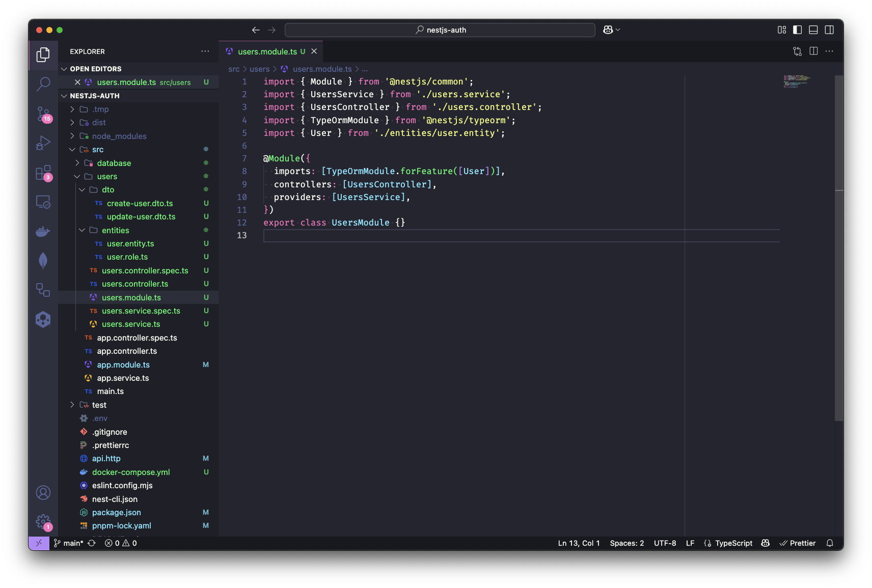Open users.controller.ts file
Viewport: 872px width, 588px height.
tap(134, 284)
